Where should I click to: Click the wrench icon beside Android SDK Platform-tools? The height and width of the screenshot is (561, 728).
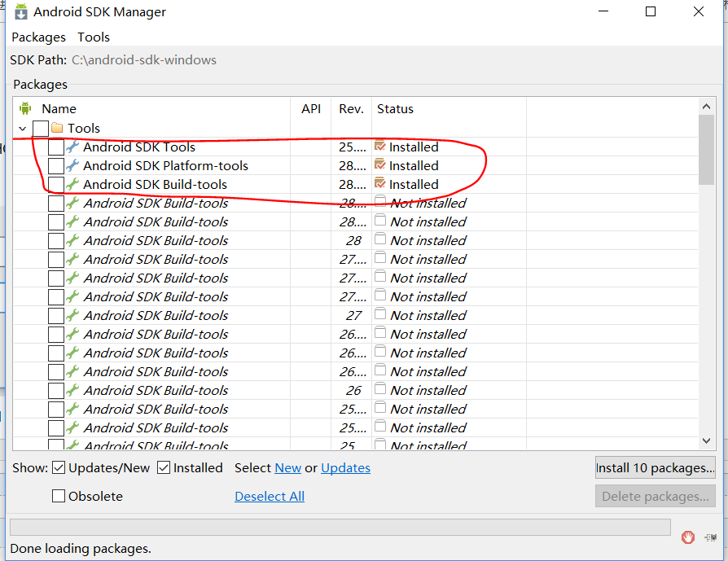tap(72, 165)
